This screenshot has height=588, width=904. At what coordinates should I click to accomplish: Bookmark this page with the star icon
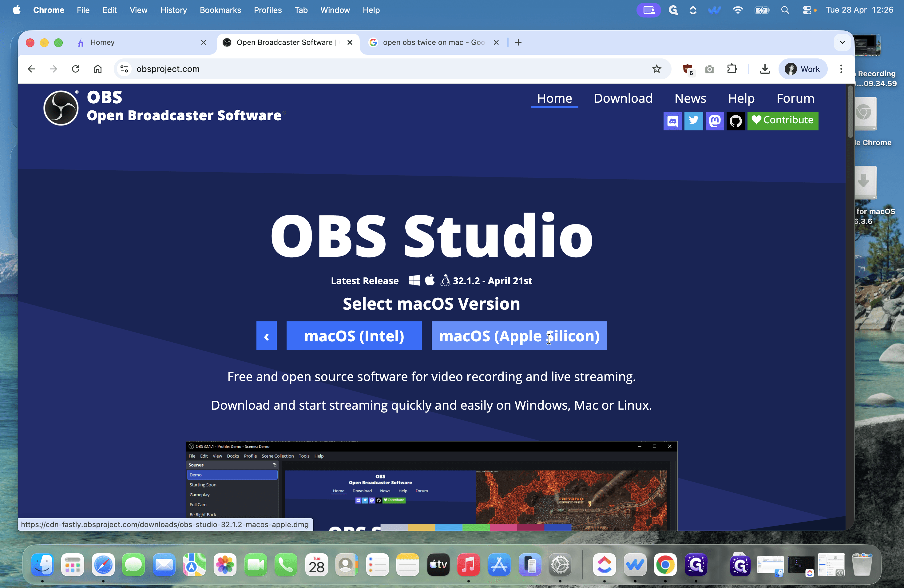tap(656, 69)
